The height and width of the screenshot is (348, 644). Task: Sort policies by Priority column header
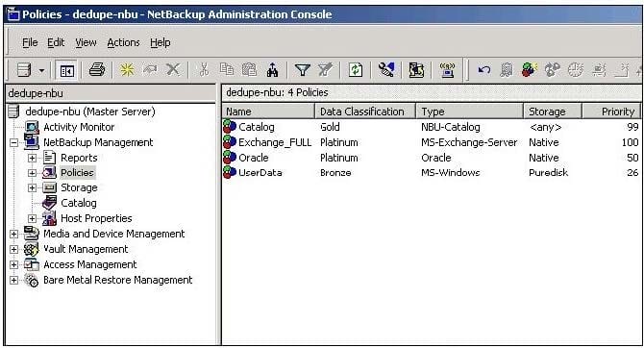click(x=611, y=112)
